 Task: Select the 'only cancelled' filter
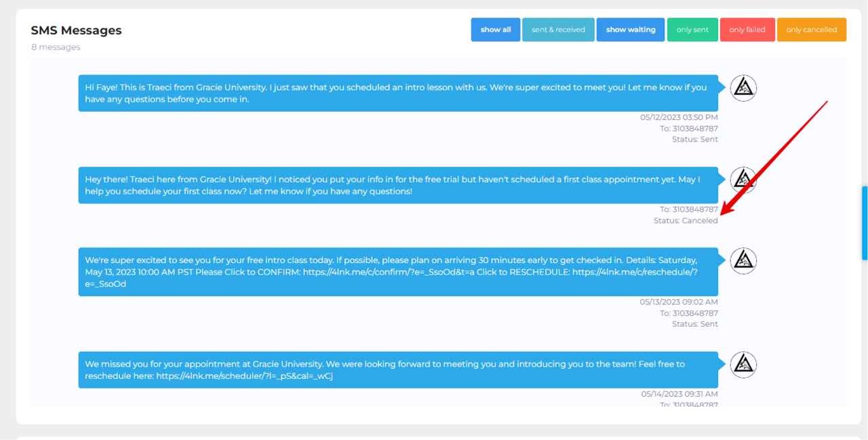pyautogui.click(x=812, y=29)
